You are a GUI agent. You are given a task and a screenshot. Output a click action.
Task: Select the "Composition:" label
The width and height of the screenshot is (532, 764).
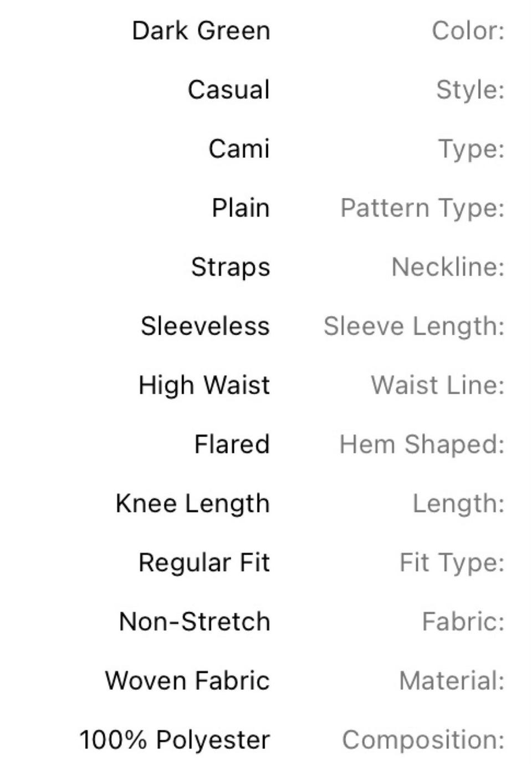pos(423,740)
